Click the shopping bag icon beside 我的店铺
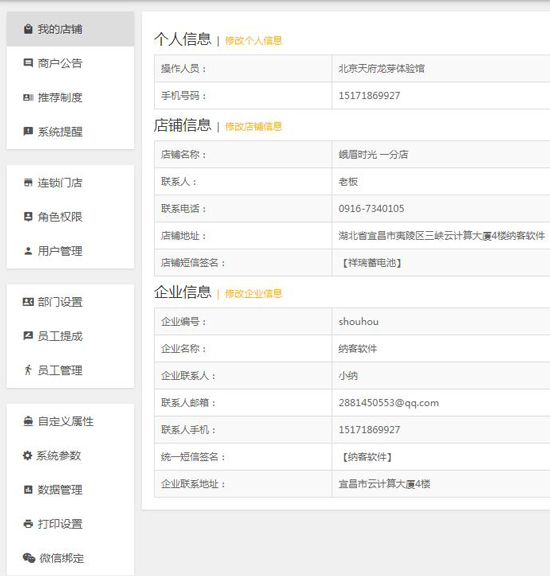The height and width of the screenshot is (576, 550). [28, 29]
